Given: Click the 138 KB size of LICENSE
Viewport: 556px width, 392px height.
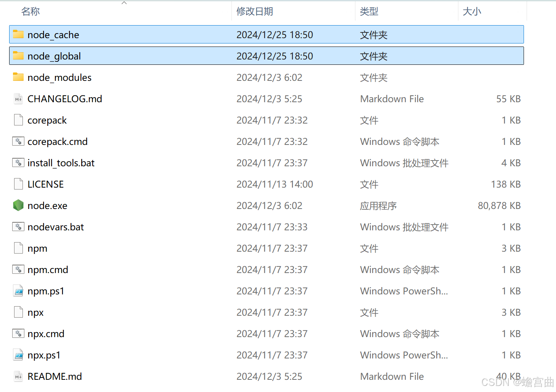Looking at the screenshot, I should 506,184.
